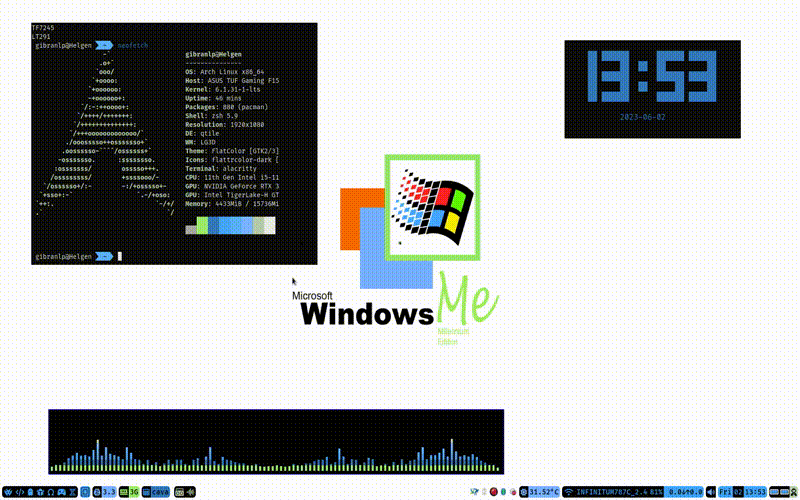Screen dimensions: 800x500
Task: Click the battery indicator icons in the bar
Action: (779, 492)
